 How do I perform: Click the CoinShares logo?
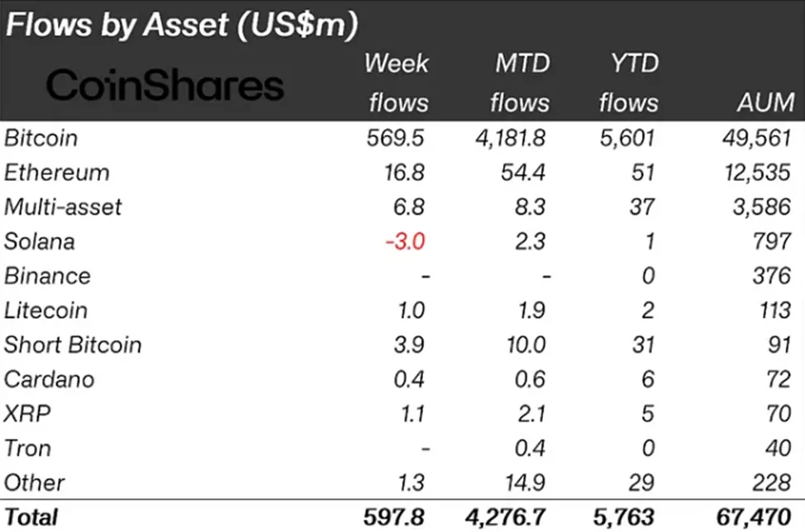tap(164, 85)
